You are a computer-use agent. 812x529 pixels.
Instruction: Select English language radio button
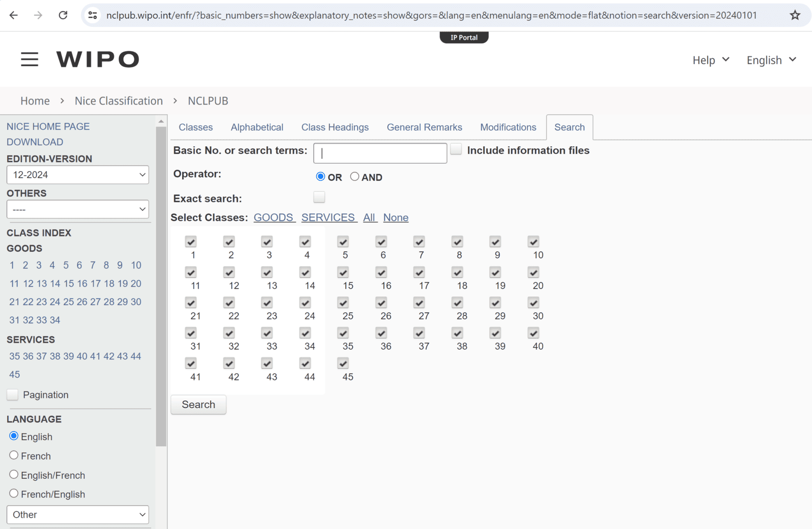(14, 436)
